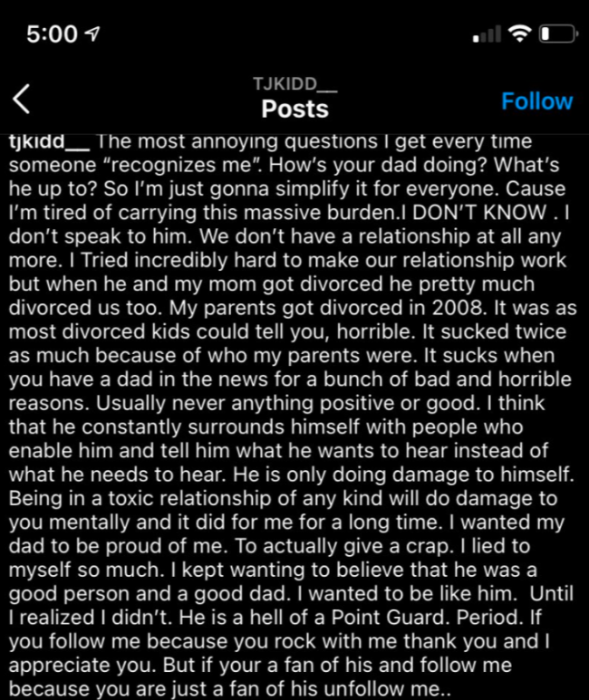The height and width of the screenshot is (700, 589).
Task: Tap the Posts title in the header
Action: (x=294, y=109)
